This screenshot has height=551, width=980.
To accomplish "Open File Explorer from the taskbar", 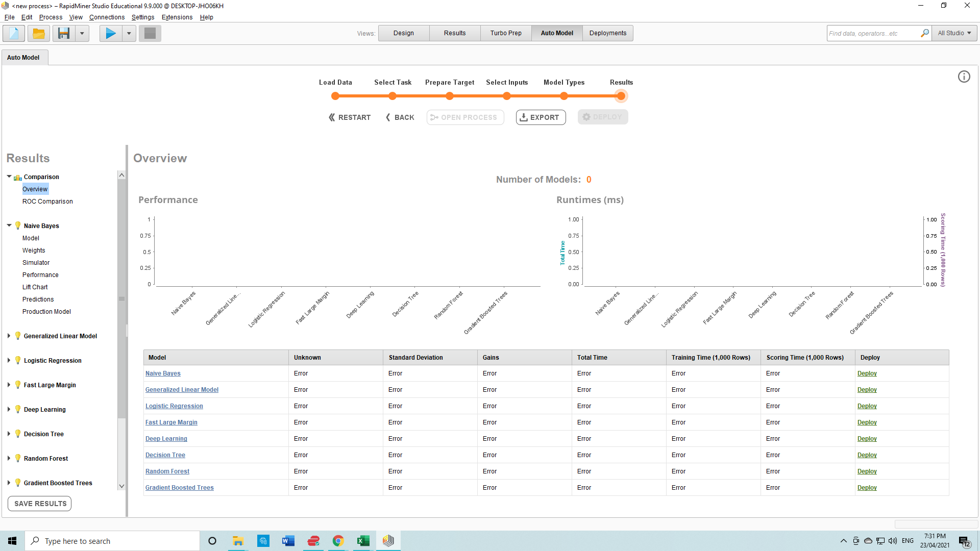I will pos(238,541).
